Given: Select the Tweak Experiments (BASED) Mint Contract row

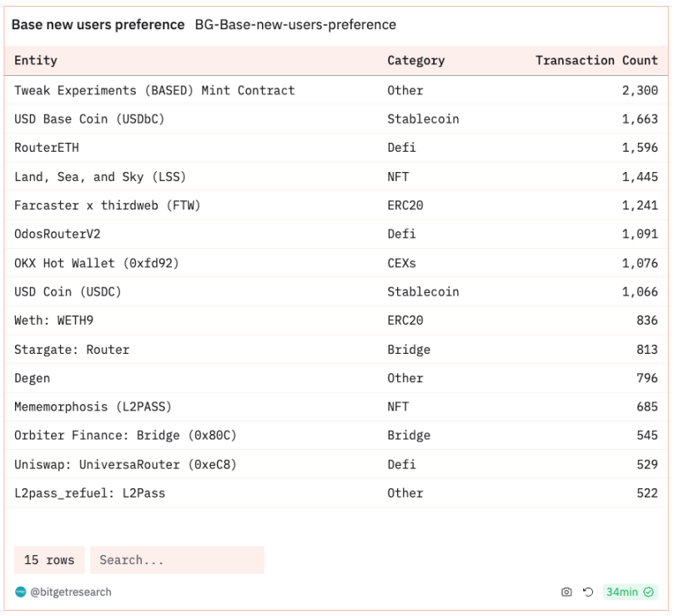Looking at the screenshot, I should click(x=154, y=90).
